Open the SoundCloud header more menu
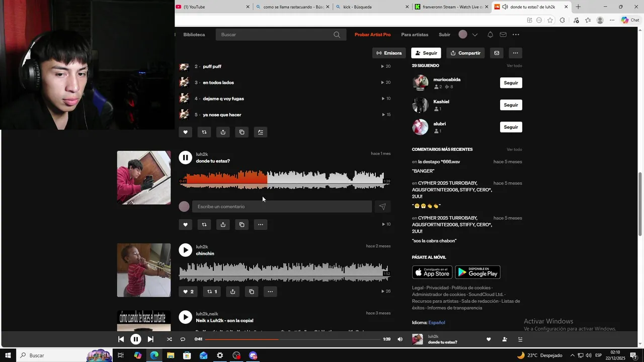644x362 pixels. (516, 35)
